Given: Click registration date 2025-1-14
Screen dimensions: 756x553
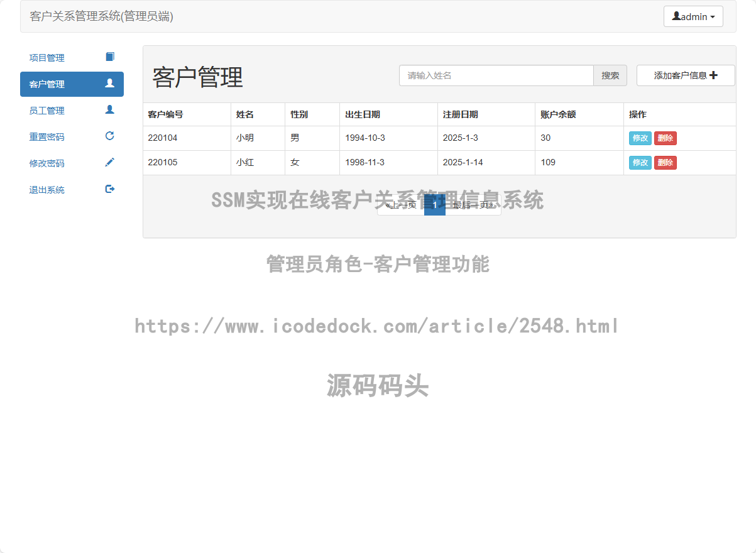Looking at the screenshot, I should coord(463,162).
